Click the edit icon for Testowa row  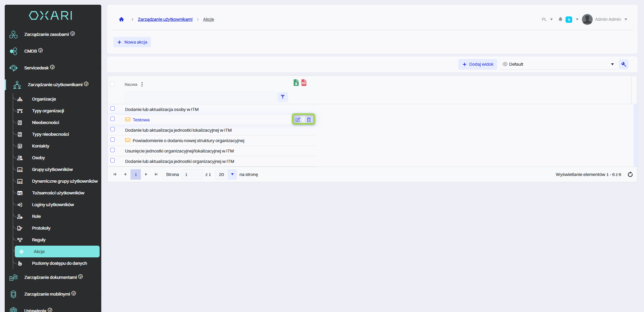click(298, 120)
